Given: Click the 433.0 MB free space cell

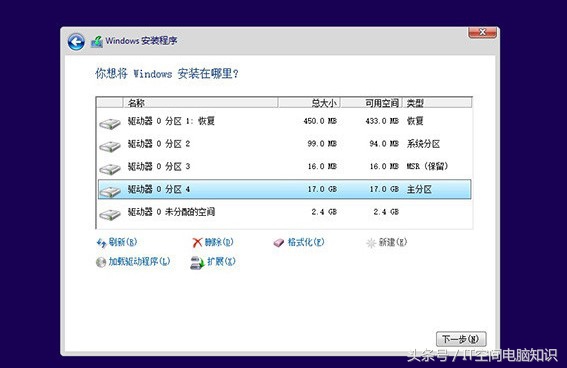Looking at the screenshot, I should (382, 121).
